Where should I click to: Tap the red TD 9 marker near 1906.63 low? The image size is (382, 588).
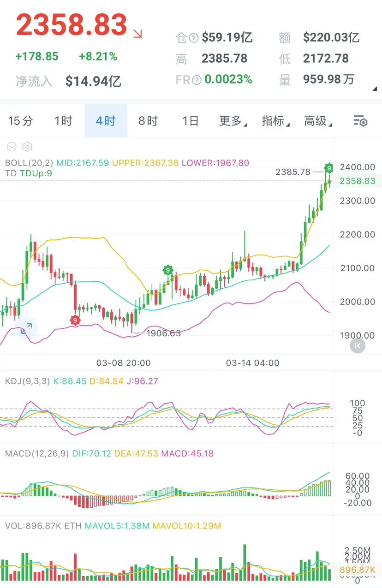pos(75,320)
